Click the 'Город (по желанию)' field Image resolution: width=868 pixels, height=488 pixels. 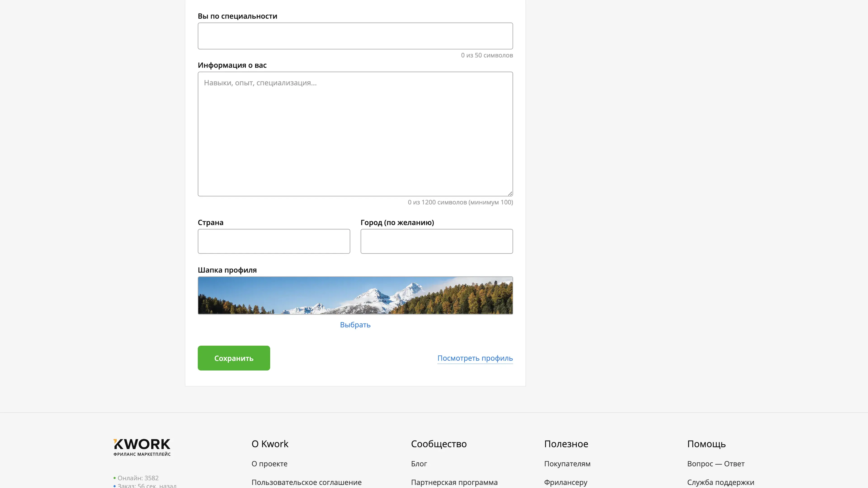click(436, 241)
